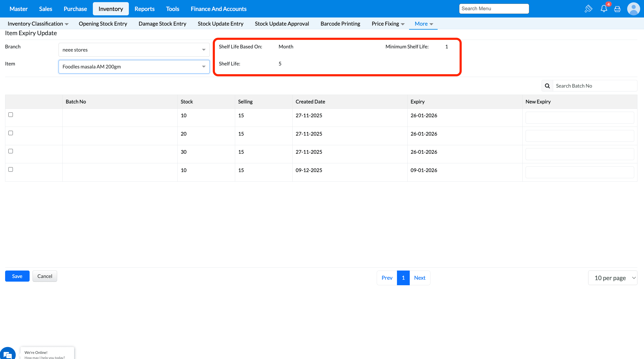Click the paint brush theme icon
Screen dimensions: 644x359
tap(588, 9)
